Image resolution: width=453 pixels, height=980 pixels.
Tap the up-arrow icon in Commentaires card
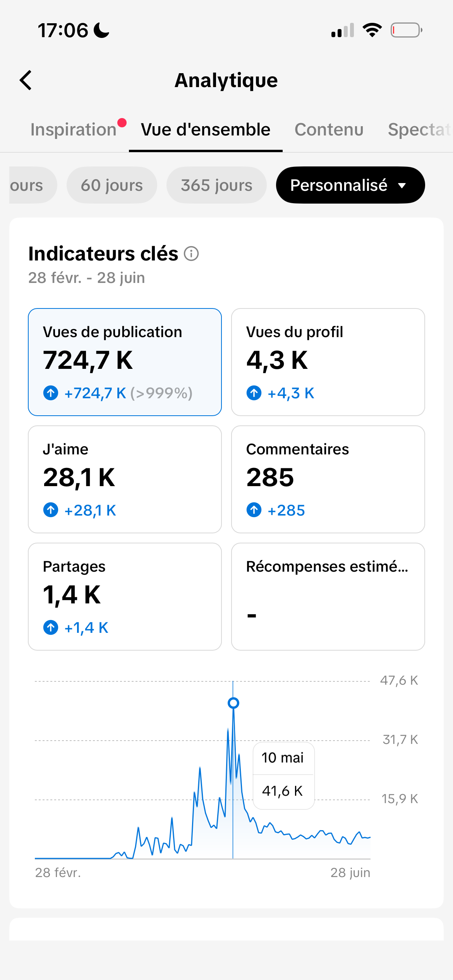pyautogui.click(x=254, y=510)
